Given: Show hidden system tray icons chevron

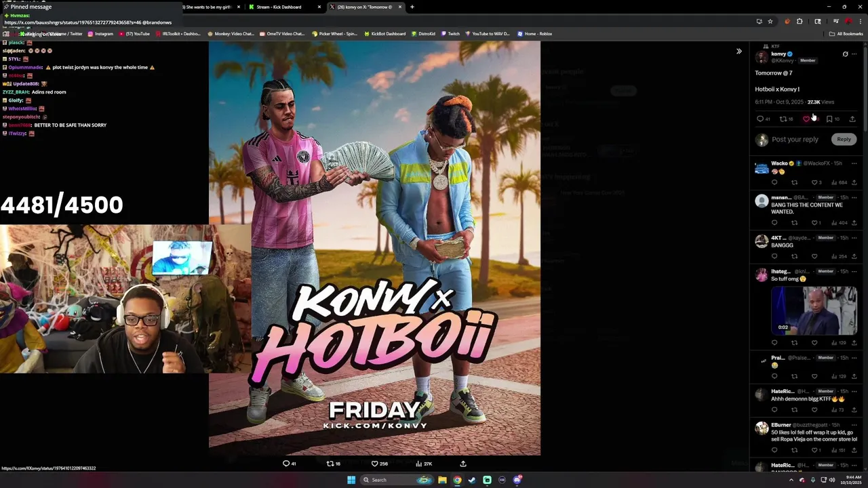Looking at the screenshot, I should pos(791,480).
